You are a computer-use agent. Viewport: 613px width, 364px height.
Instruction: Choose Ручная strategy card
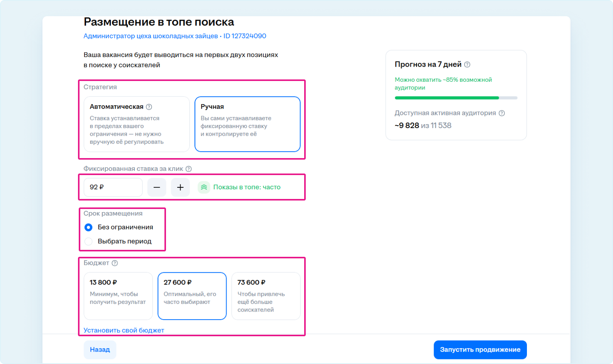pos(247,124)
